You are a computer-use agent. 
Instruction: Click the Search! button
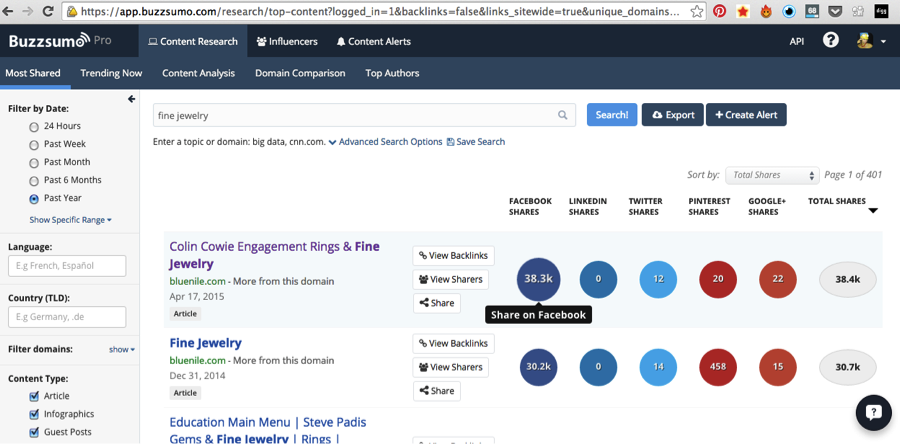[x=612, y=115]
